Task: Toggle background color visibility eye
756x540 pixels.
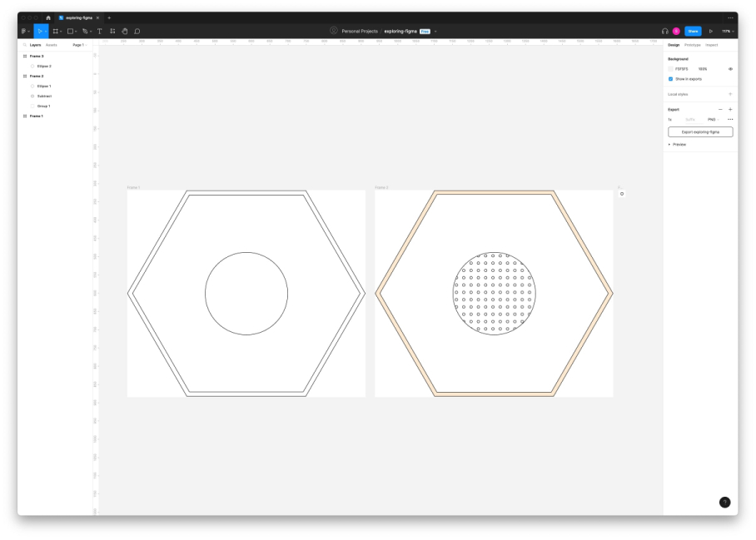Action: tap(730, 69)
